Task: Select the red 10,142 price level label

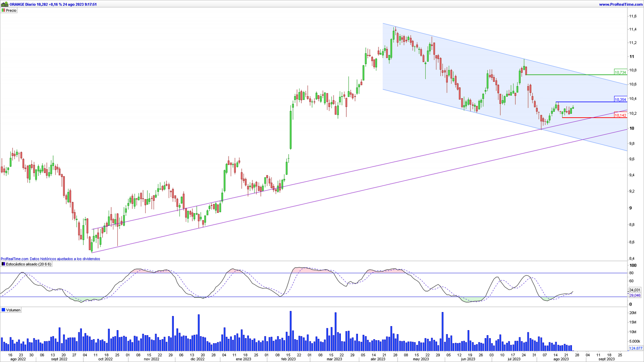Action: point(620,115)
